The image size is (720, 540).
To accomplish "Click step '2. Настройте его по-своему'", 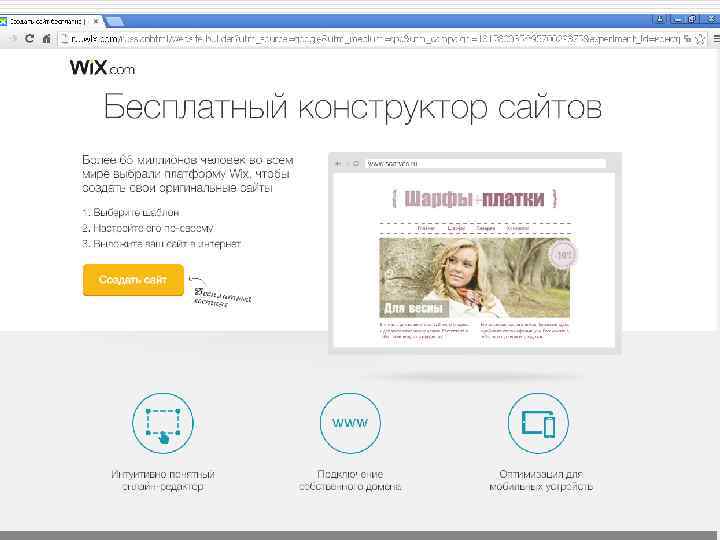I will 148,228.
